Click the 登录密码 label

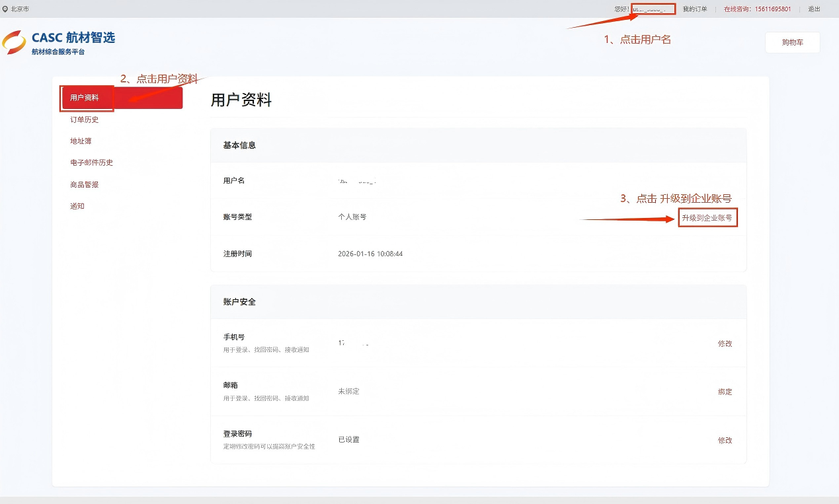[x=237, y=434]
